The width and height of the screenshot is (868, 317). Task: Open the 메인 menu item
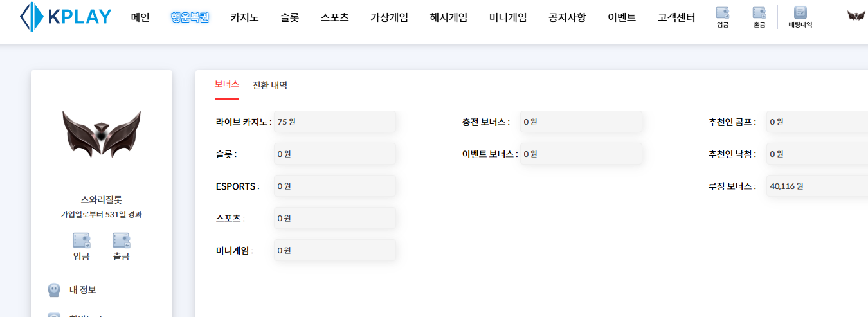click(x=140, y=17)
